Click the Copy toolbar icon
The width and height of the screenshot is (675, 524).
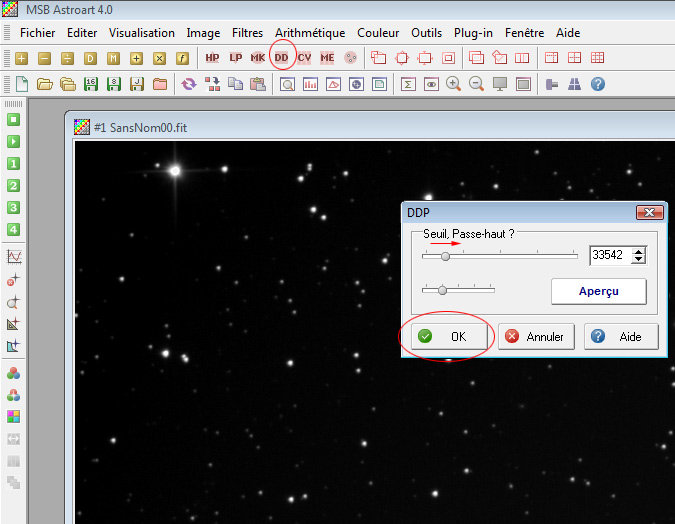click(x=235, y=84)
